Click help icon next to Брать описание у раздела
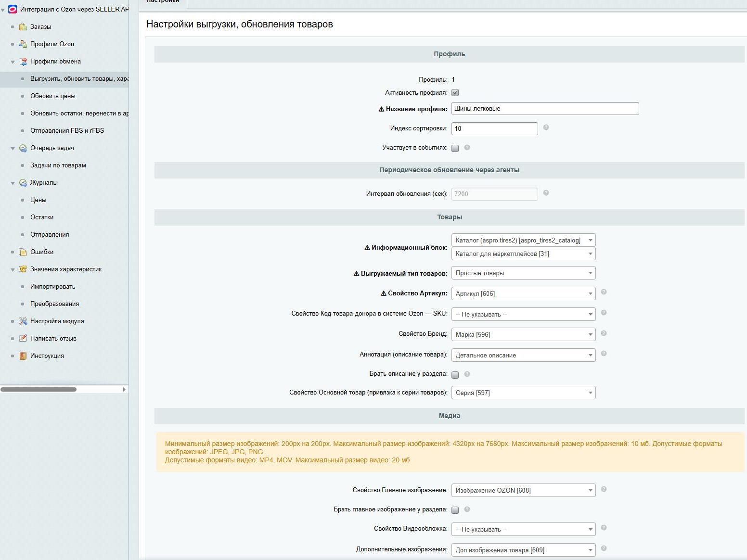Screen dimensions: 747x560 pos(467,374)
